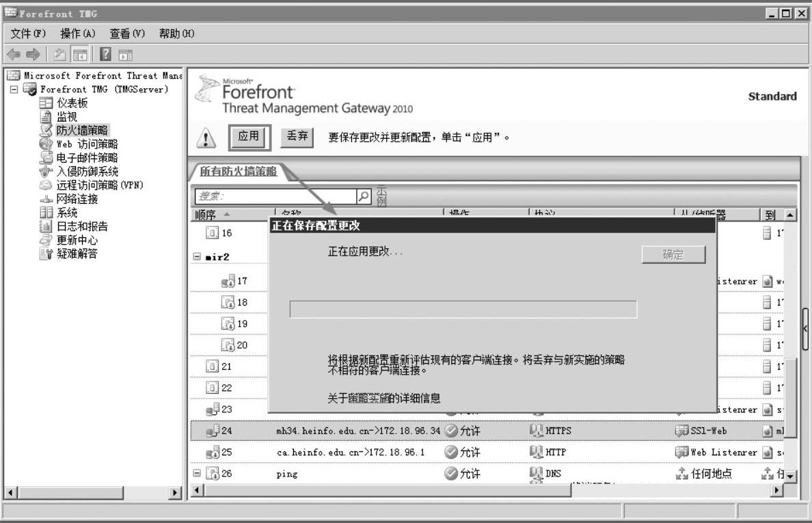Select rule mh34.heinfo.edu.cn->172.18.96.34
Viewport: 812px width, 523px height.
click(x=358, y=431)
